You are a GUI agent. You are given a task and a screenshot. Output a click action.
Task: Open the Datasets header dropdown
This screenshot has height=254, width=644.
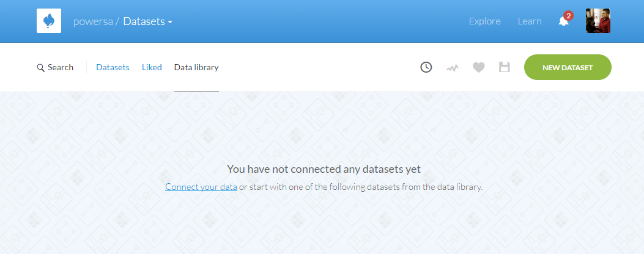[x=147, y=21]
